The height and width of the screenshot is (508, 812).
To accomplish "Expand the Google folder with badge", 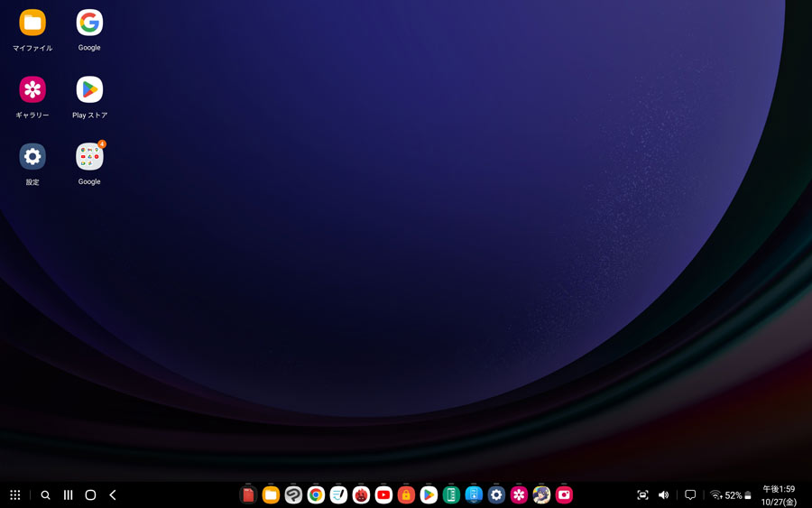I will click(x=89, y=156).
